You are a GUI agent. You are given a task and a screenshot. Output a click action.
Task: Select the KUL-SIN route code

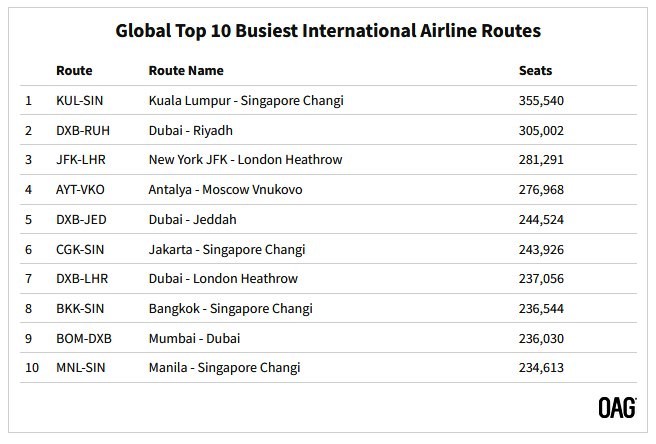79,100
